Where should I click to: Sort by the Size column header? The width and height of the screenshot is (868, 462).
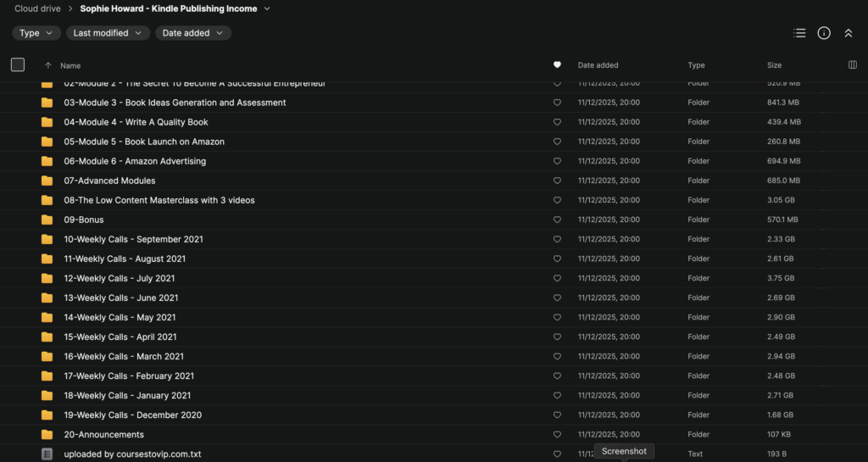pyautogui.click(x=775, y=65)
